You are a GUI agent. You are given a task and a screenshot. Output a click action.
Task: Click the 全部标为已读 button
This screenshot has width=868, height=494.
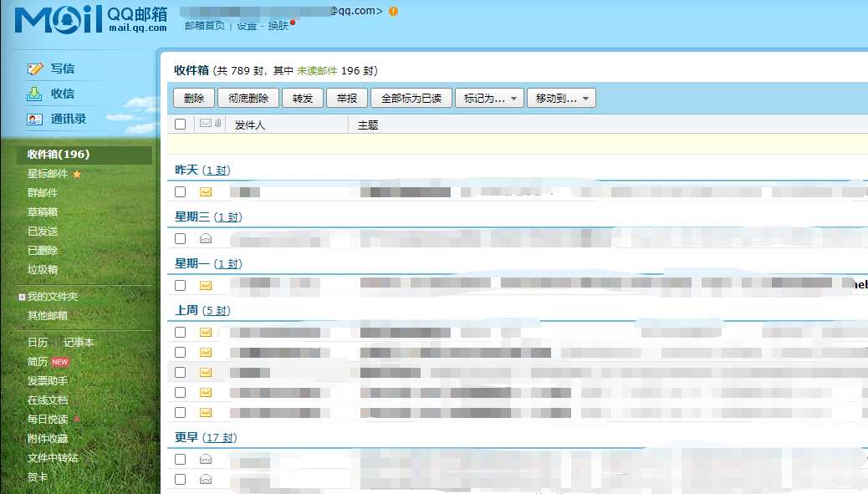pos(411,99)
